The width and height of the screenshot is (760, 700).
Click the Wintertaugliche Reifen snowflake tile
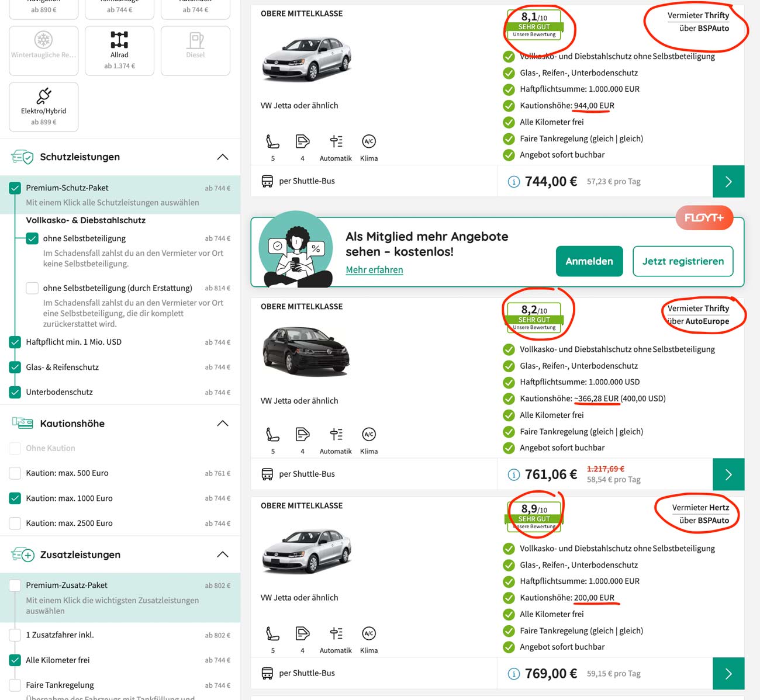tap(44, 51)
